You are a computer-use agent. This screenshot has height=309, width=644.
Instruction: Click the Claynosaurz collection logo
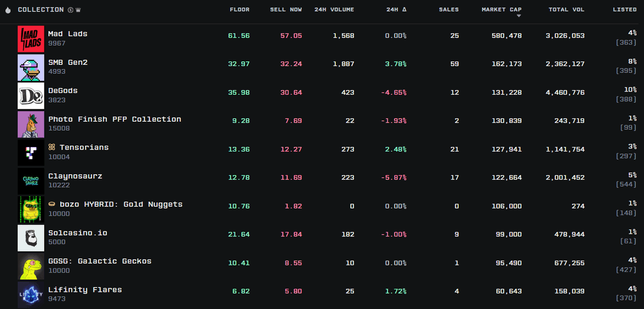(x=31, y=181)
